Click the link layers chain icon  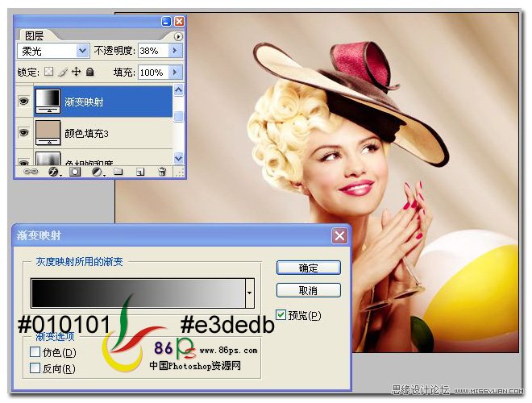point(31,172)
